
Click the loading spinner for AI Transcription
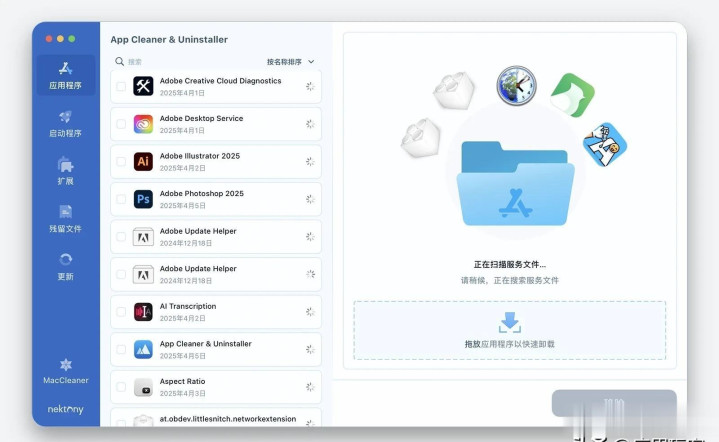(x=310, y=312)
